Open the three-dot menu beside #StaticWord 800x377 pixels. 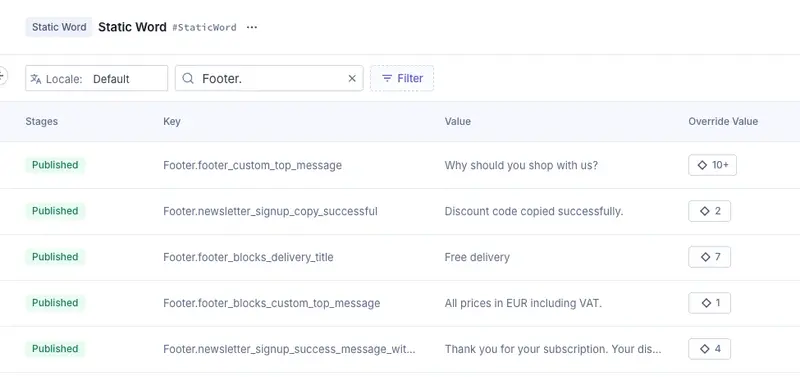(252, 28)
